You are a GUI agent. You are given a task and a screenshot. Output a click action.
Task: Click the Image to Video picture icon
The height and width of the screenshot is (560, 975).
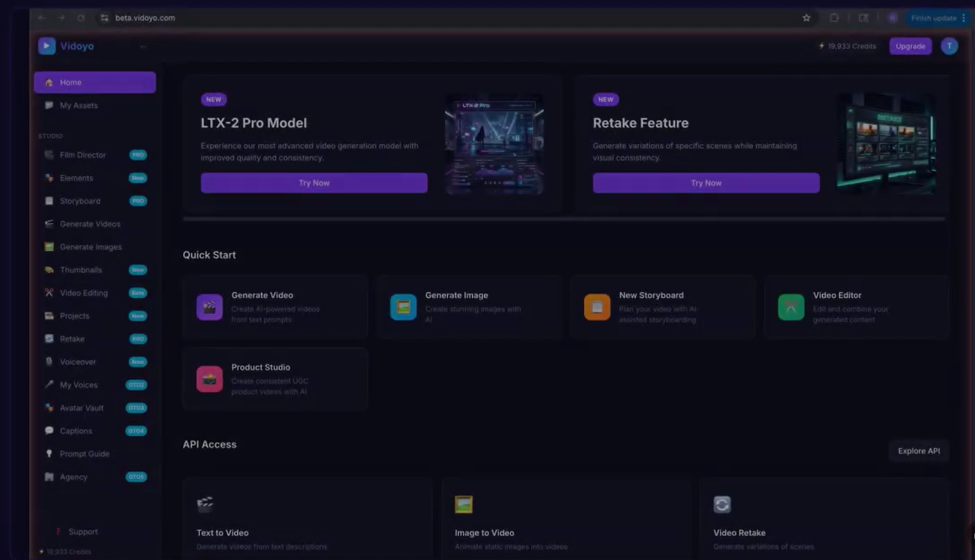pos(463,504)
